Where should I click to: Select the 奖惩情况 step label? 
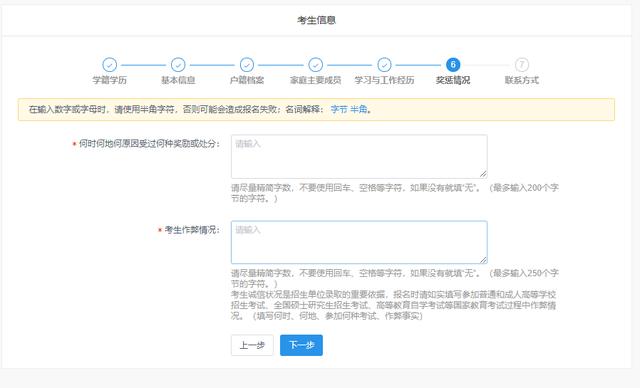coord(453,80)
